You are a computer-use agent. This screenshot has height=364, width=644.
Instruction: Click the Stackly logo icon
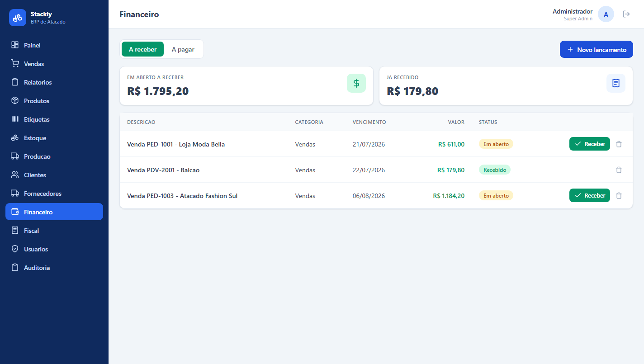[18, 18]
